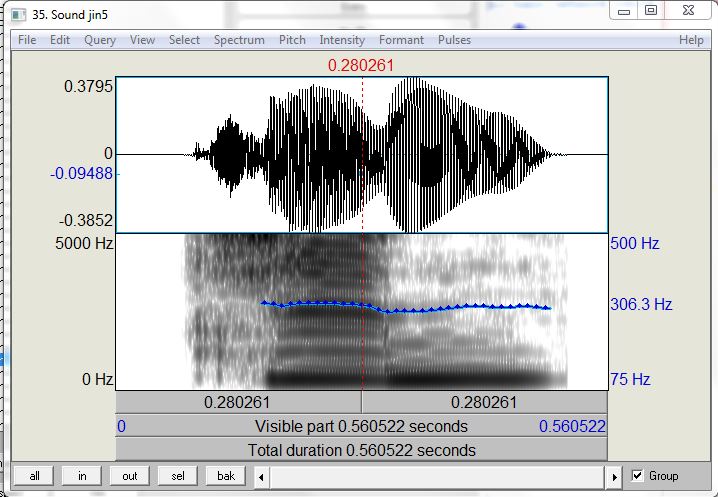Click the 0 Hz spectrogram bottom label
The width and height of the screenshot is (718, 497).
[x=98, y=379]
